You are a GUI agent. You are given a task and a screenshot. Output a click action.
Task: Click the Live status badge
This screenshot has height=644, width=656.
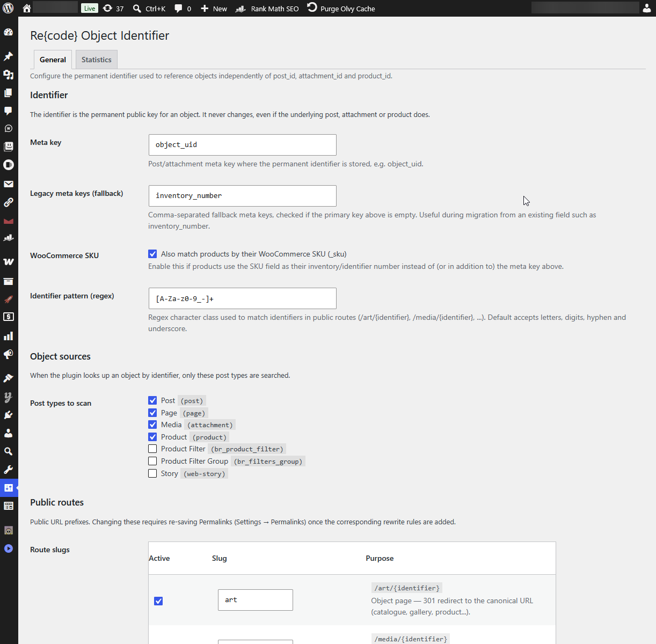90,8
